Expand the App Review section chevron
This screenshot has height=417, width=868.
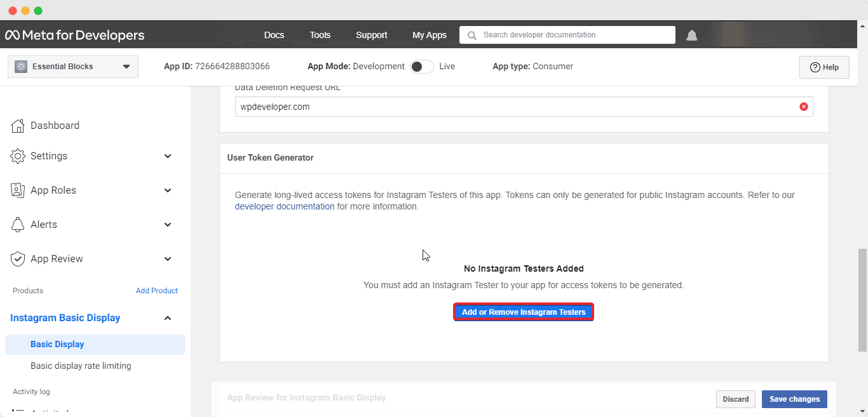(168, 259)
